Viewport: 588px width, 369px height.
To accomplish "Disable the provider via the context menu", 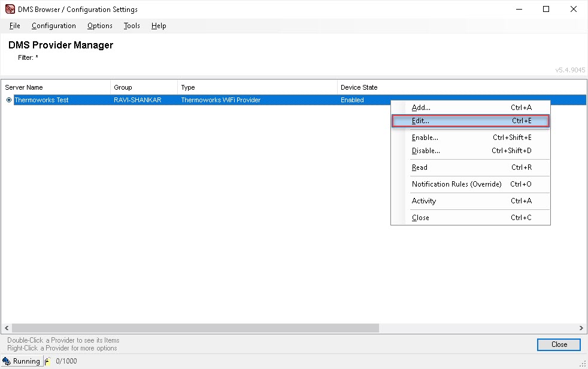I will (x=425, y=151).
